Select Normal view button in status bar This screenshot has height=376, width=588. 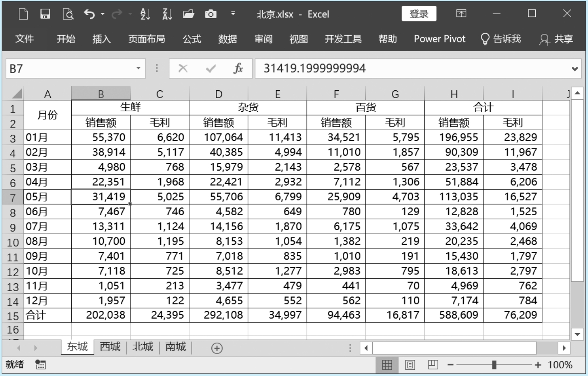387,365
